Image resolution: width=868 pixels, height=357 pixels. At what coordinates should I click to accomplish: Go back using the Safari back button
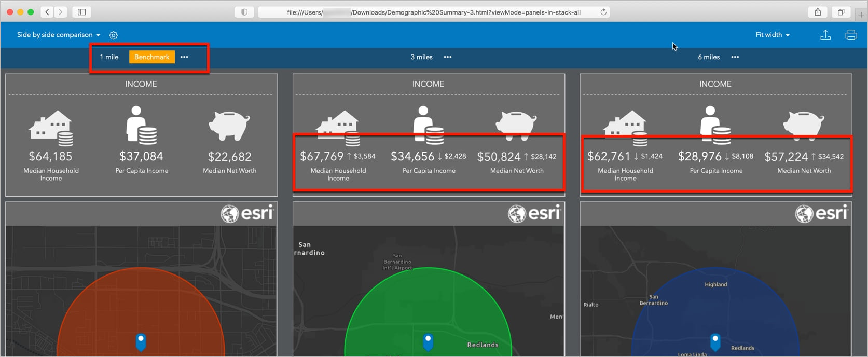(47, 12)
